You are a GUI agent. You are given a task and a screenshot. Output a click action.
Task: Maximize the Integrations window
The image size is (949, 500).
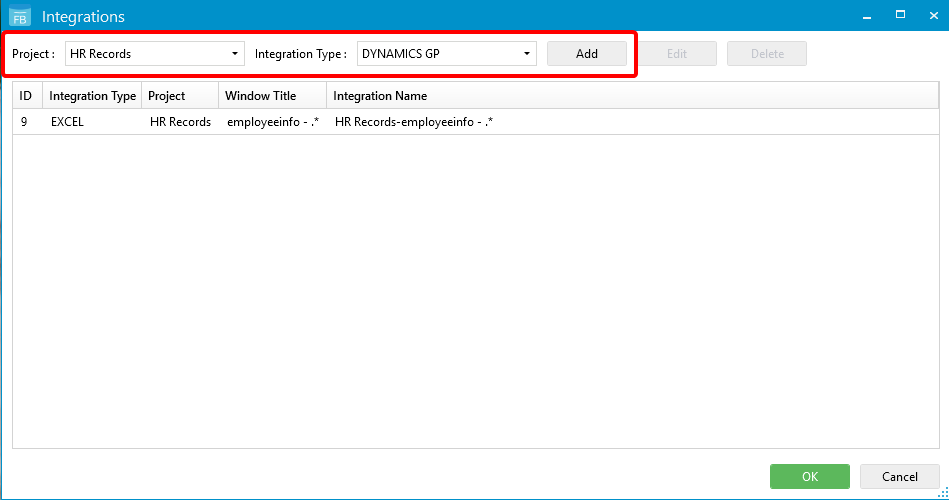(900, 15)
